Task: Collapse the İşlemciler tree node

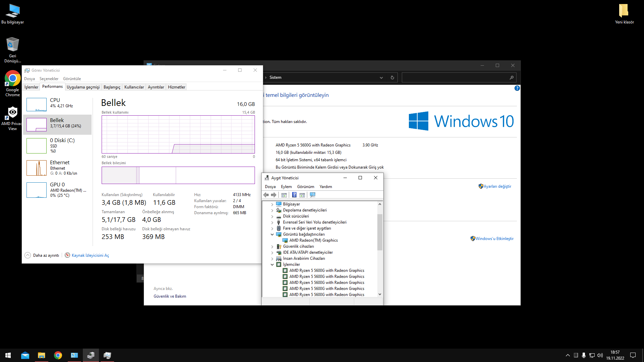Action: (x=272, y=264)
